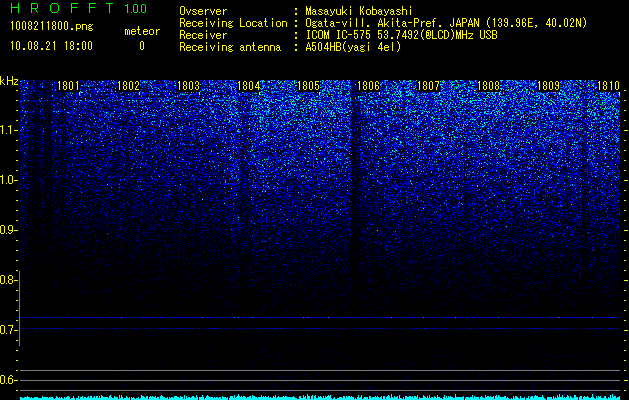Click the 1809 time marker
The image size is (629, 400).
(548, 86)
